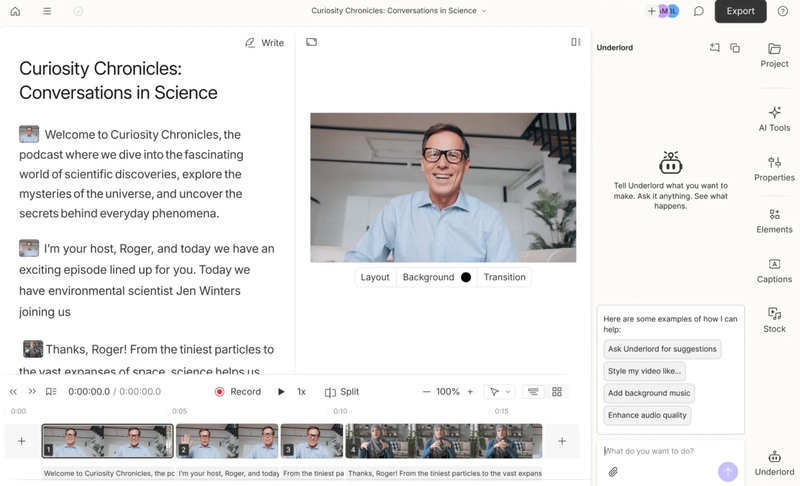
Task: Click the black Background color swatch
Action: (x=466, y=277)
